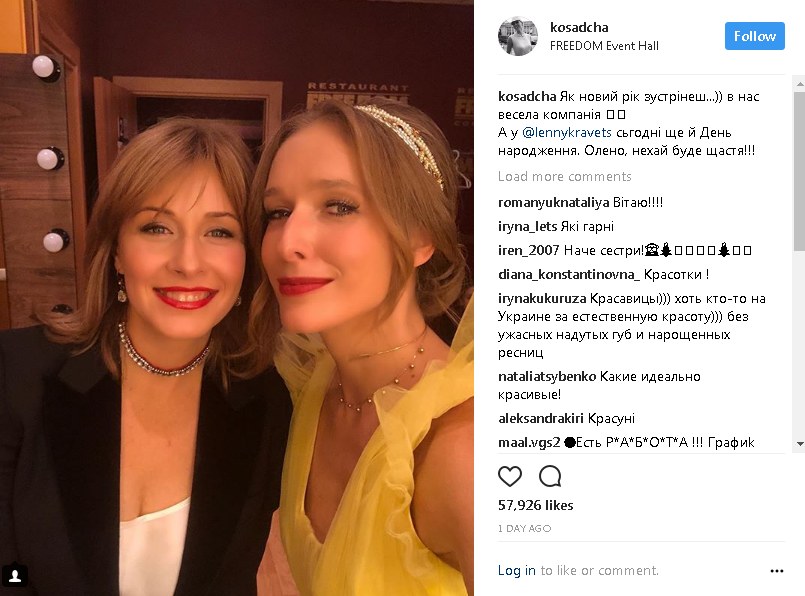Like the post with the heart icon

click(510, 476)
